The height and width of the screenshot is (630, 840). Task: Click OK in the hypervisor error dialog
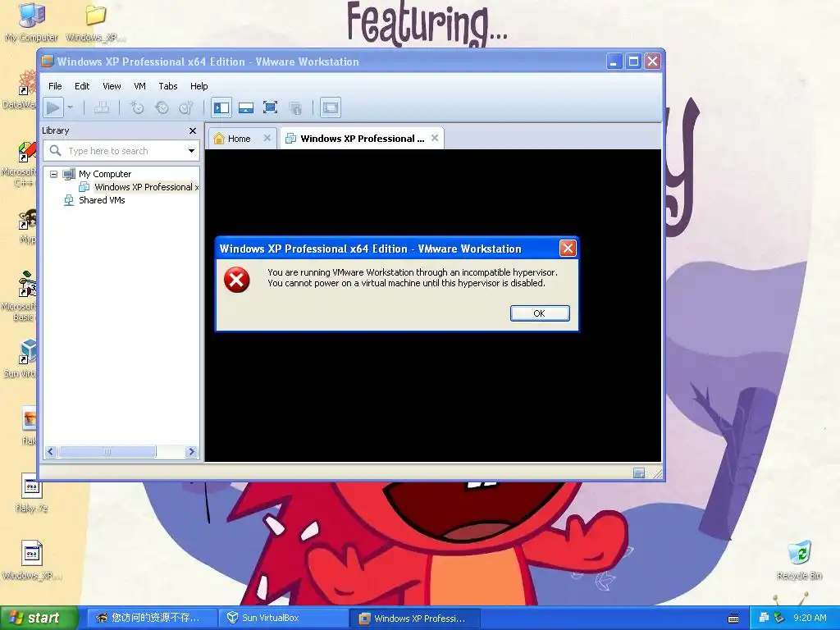tap(540, 313)
